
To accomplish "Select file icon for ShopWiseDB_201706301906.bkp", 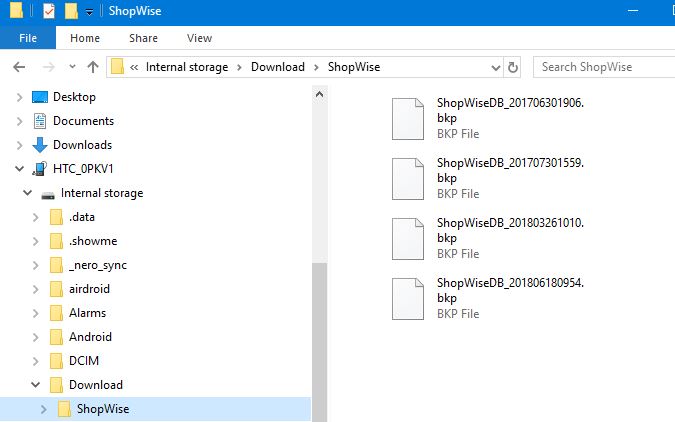I will click(x=408, y=119).
